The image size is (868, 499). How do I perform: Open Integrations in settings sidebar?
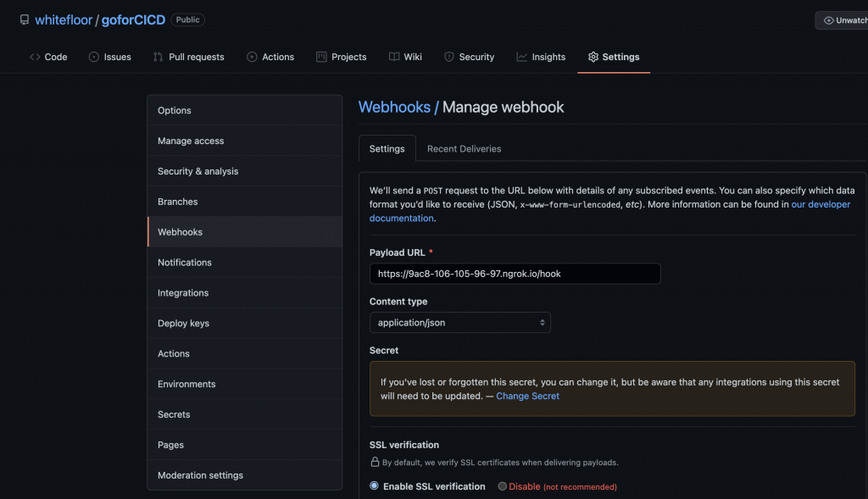tap(245, 292)
